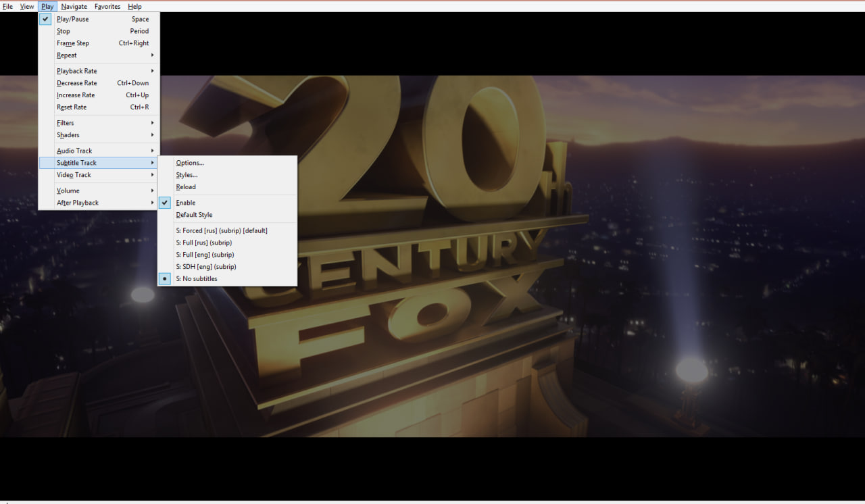The height and width of the screenshot is (504, 865).
Task: Open the Filters submenu
Action: pyautogui.click(x=65, y=122)
